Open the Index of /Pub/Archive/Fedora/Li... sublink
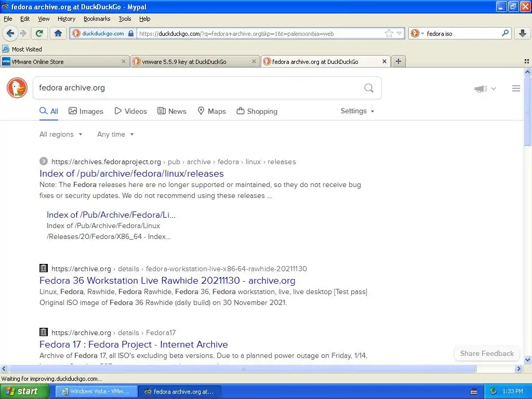 point(111,215)
